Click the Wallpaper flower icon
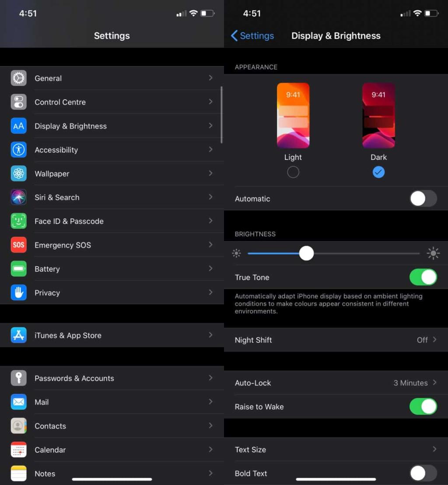Viewport: 448px width, 485px height. click(x=18, y=173)
